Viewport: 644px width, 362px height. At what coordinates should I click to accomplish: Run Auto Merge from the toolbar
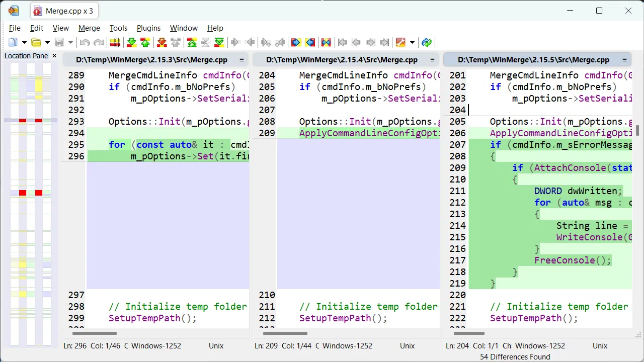point(326,43)
